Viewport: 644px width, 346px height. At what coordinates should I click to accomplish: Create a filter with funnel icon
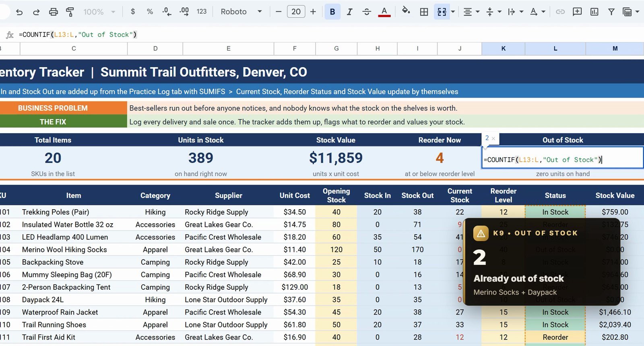(x=611, y=12)
